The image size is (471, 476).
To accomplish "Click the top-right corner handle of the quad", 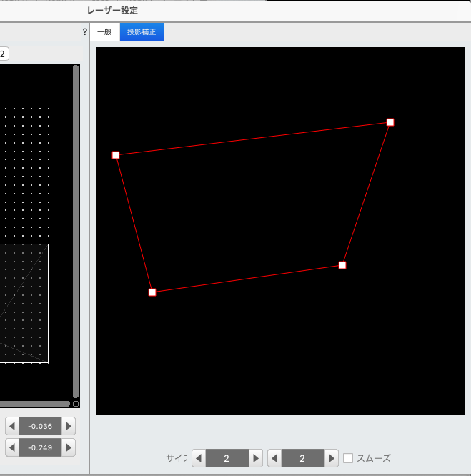I will coord(390,122).
